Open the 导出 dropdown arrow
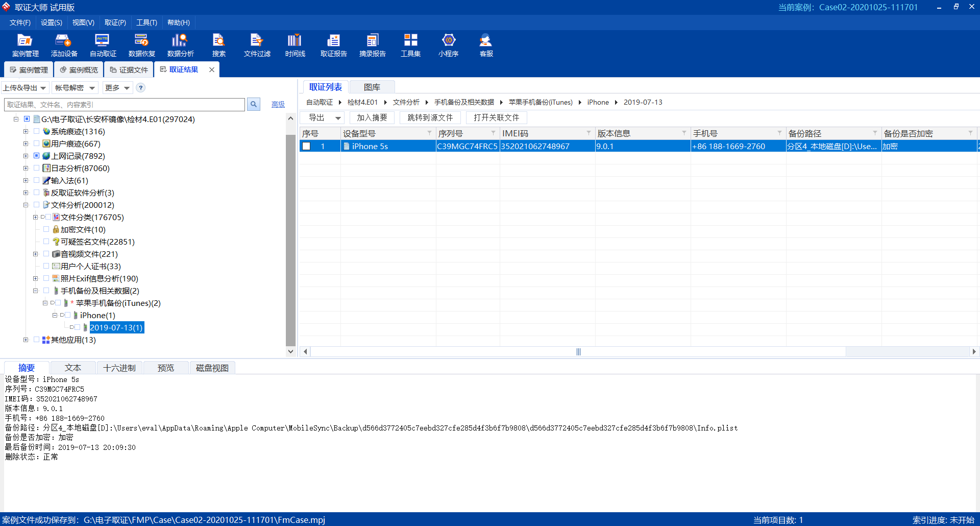This screenshot has height=526, width=980. click(x=338, y=118)
